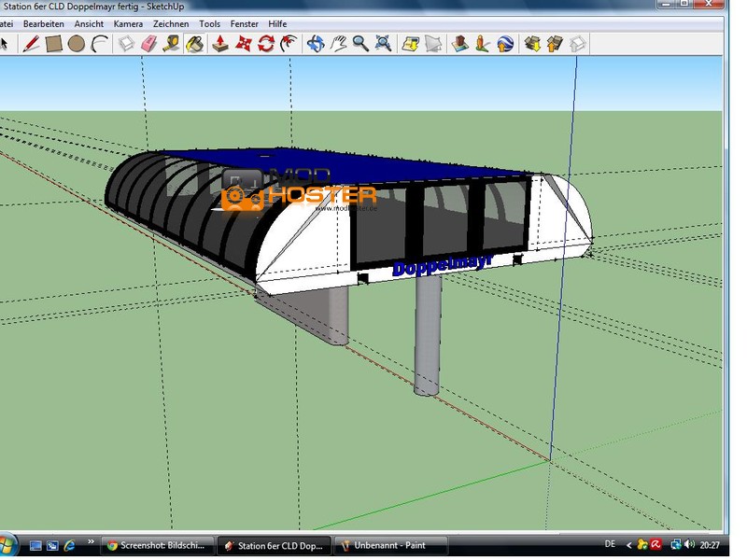Select the Circle drawing tool
This screenshot has height=560, width=747.
pyautogui.click(x=77, y=44)
